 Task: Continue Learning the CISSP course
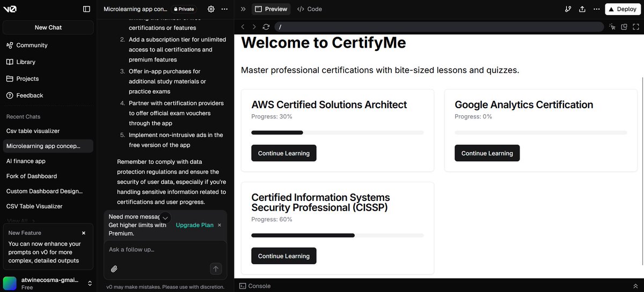(284, 256)
